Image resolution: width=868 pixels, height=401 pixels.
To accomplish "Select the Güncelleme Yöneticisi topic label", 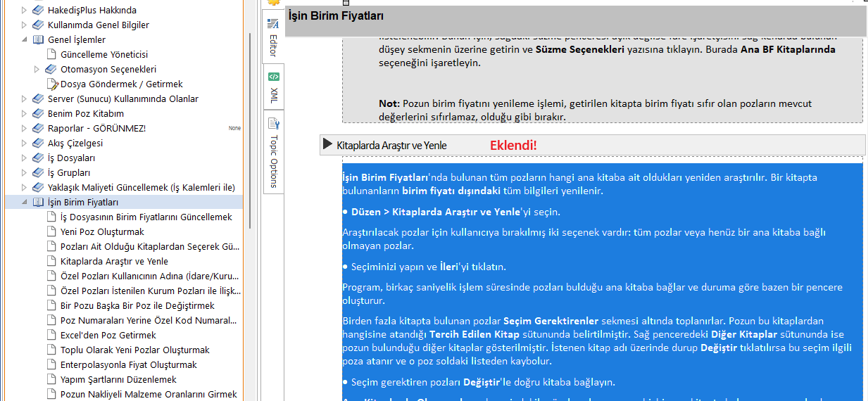I will click(x=104, y=55).
